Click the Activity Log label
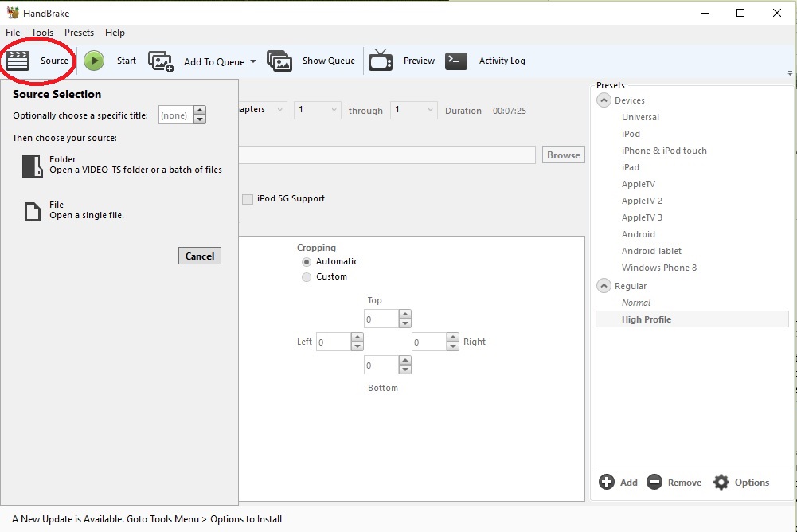The width and height of the screenshot is (797, 532). (502, 61)
